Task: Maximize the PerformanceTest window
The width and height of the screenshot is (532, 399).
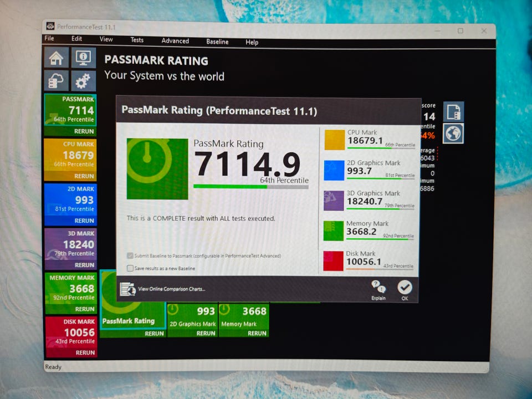Action: point(461,30)
